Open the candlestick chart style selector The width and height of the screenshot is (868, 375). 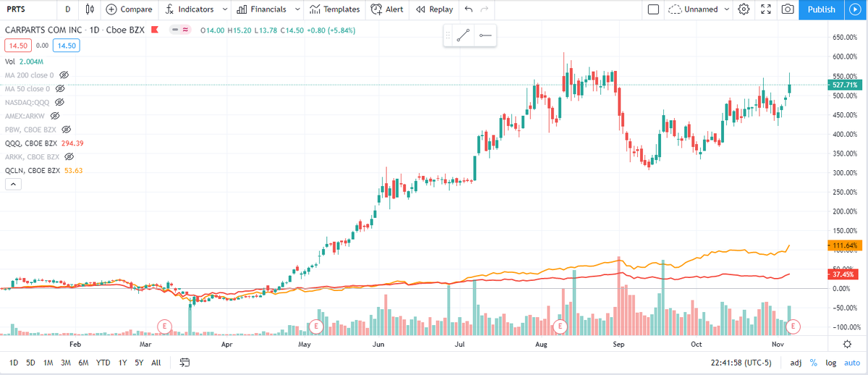pos(90,9)
